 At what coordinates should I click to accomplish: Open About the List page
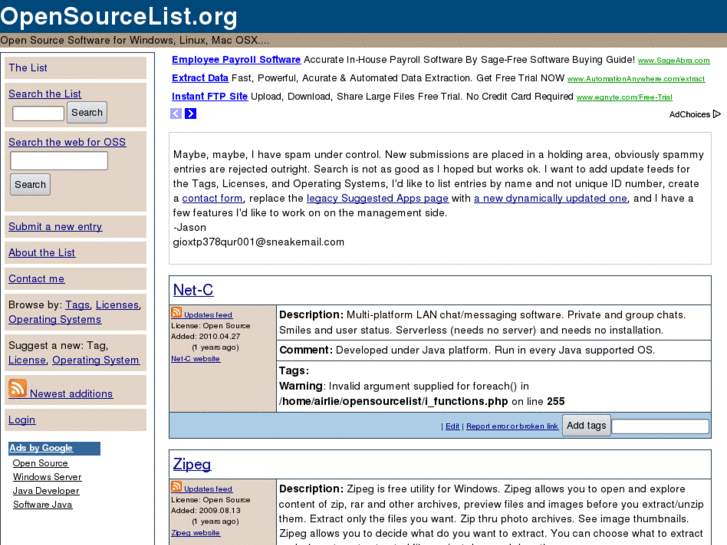point(42,252)
